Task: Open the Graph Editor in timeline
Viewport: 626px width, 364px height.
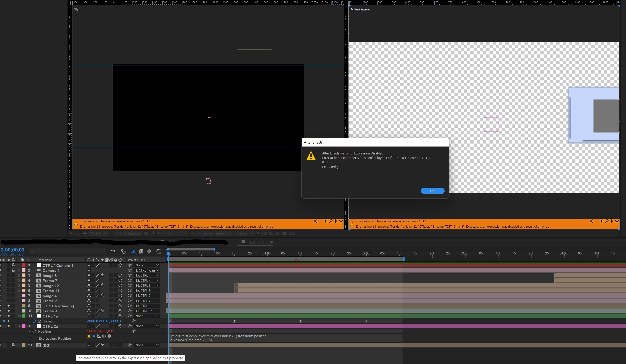Action: point(159,251)
